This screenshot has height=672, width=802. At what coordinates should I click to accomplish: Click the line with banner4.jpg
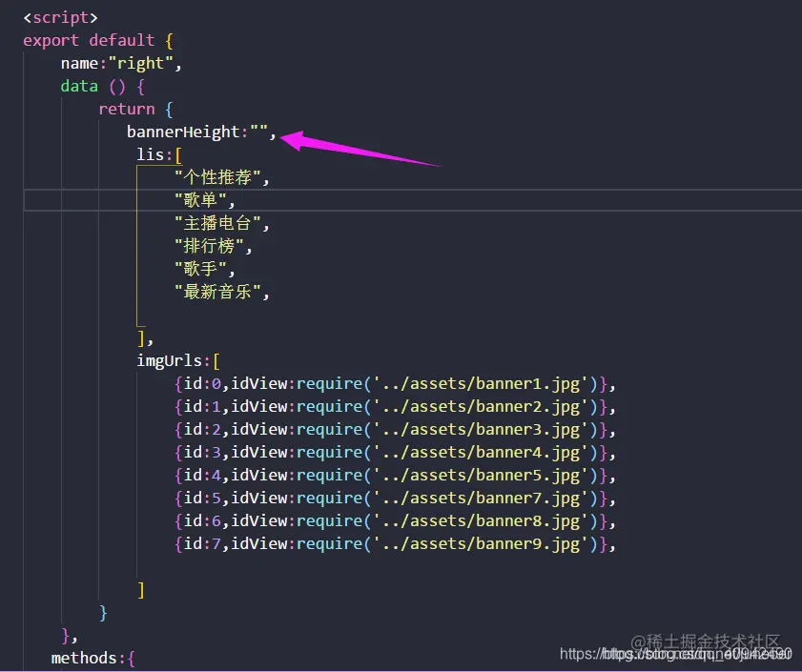pos(395,452)
